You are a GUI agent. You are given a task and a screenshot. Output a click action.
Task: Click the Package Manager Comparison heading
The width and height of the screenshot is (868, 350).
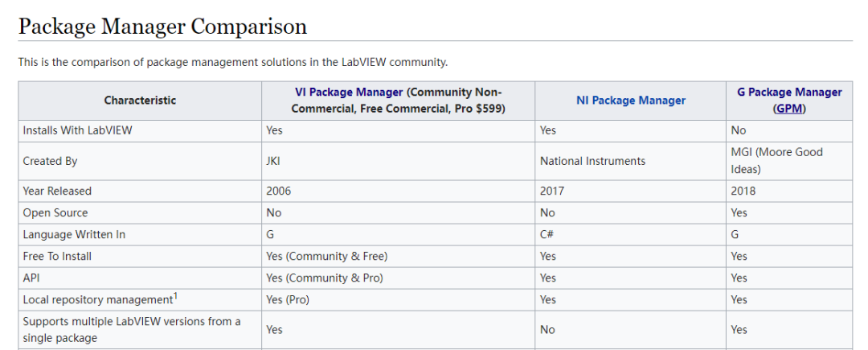point(162,27)
